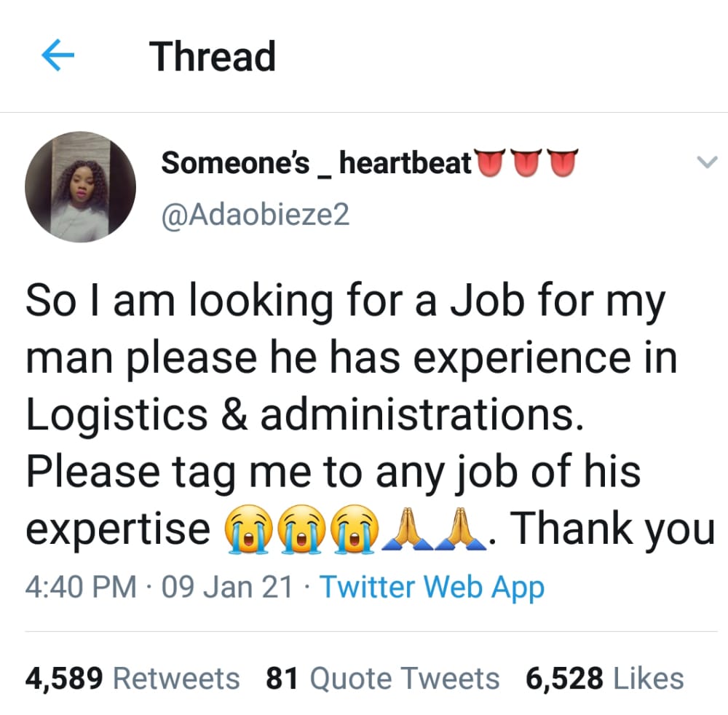Viewport: 728px width, 715px height.
Task: View the 81 Quote Tweets list
Action: point(382,679)
